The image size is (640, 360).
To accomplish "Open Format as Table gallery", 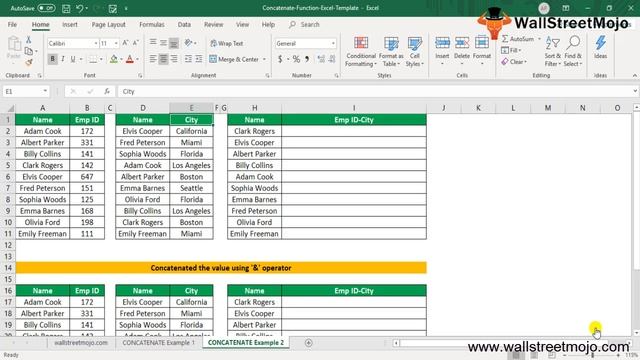I will point(391,51).
